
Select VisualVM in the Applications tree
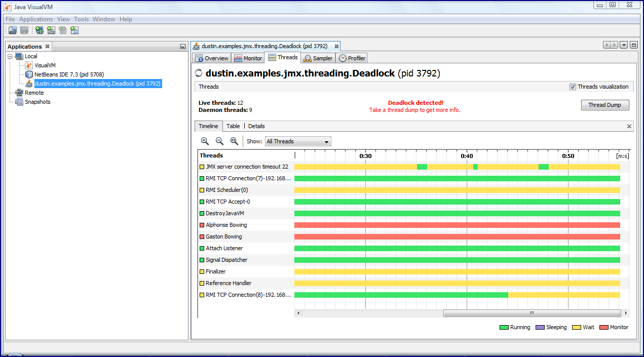[x=45, y=65]
